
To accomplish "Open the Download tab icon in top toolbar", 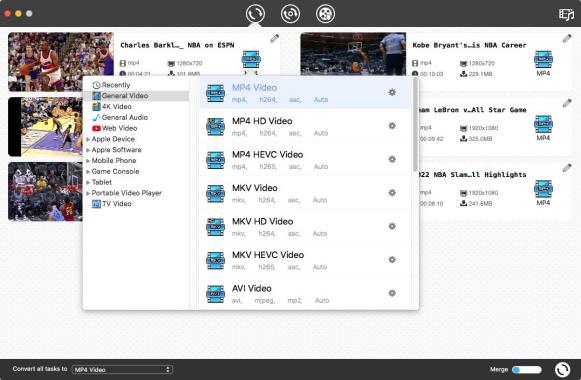I will (x=290, y=14).
